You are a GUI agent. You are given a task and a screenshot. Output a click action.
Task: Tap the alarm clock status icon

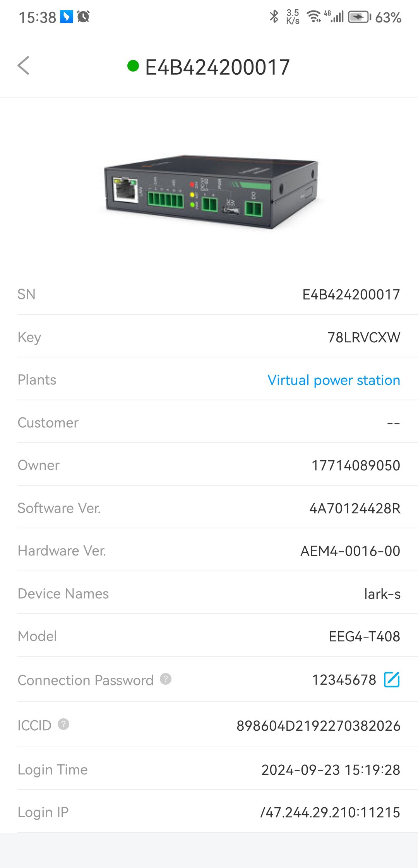[x=83, y=17]
